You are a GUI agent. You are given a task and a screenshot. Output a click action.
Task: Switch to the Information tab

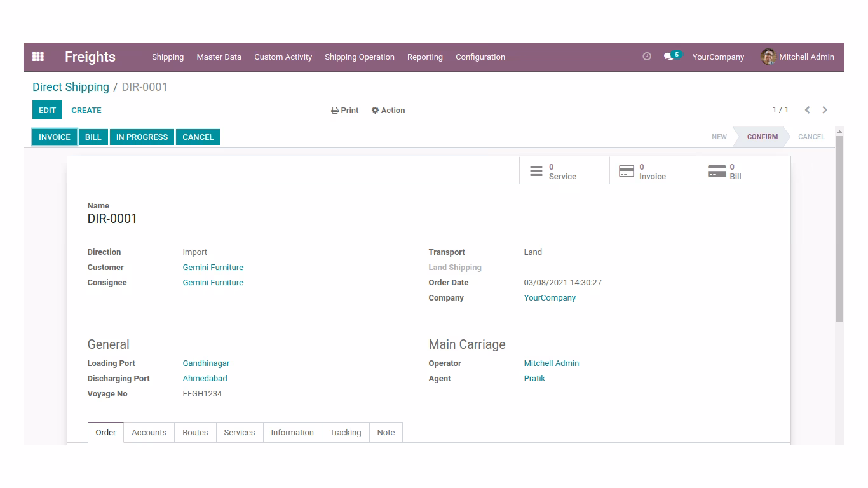pos(292,432)
